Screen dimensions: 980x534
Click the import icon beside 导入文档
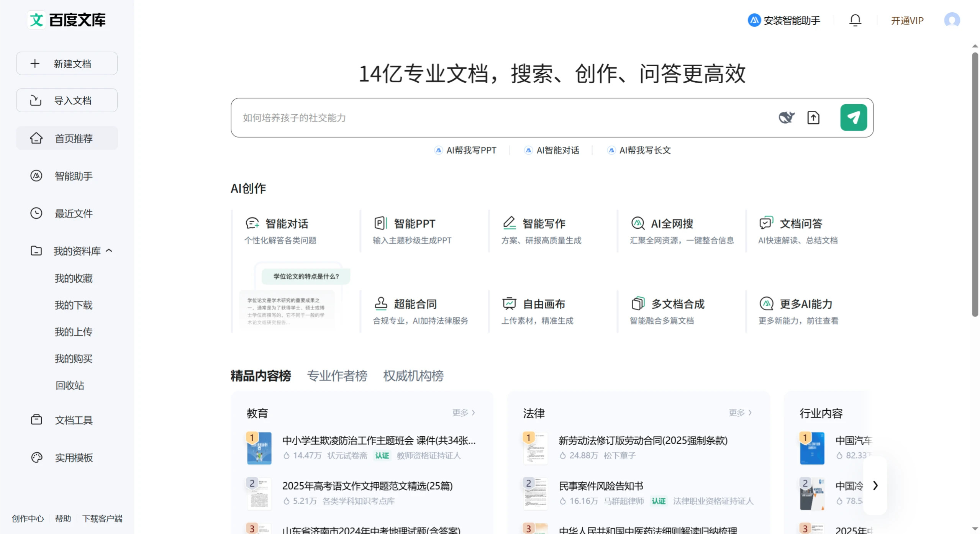[x=36, y=100]
